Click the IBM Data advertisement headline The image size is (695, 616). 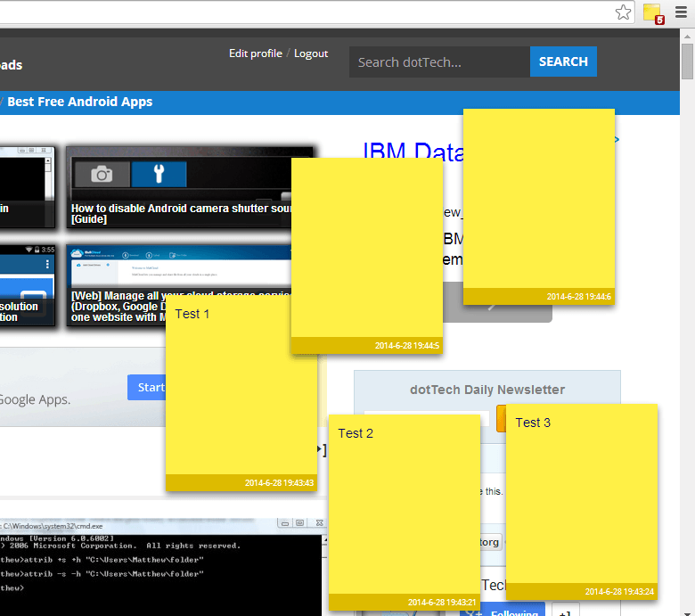tap(412, 152)
